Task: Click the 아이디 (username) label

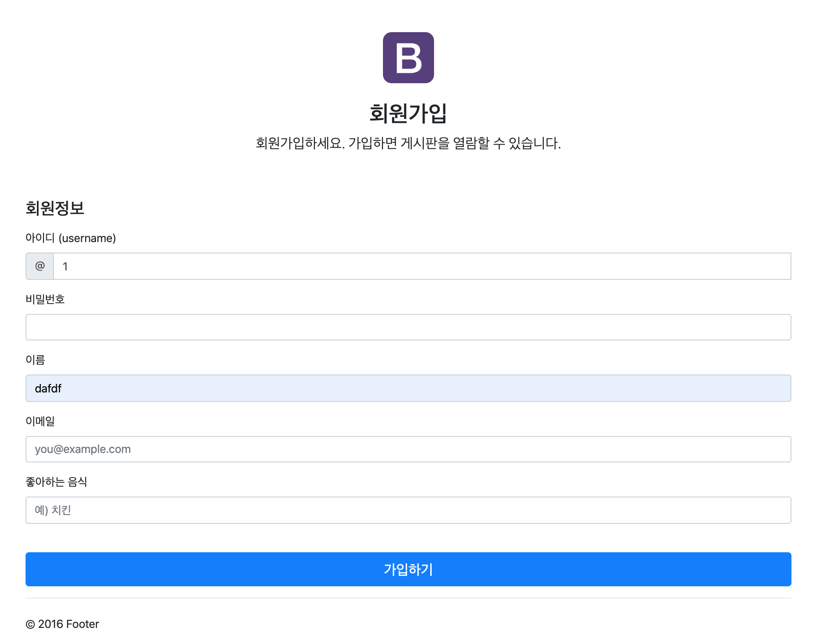Action: [70, 238]
